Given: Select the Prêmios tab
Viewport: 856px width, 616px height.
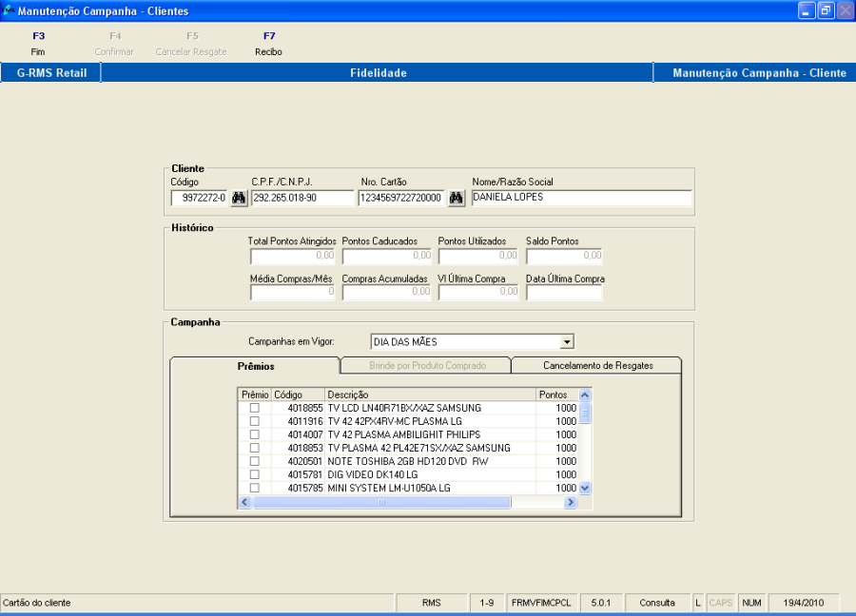Looking at the screenshot, I should (x=254, y=365).
